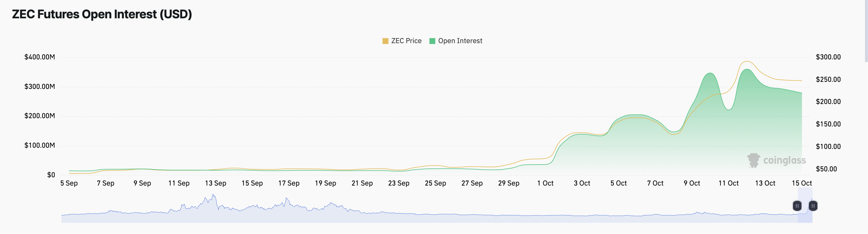Click the $400.00M axis value label
Image resolution: width=868 pixels, height=234 pixels.
pyautogui.click(x=40, y=57)
